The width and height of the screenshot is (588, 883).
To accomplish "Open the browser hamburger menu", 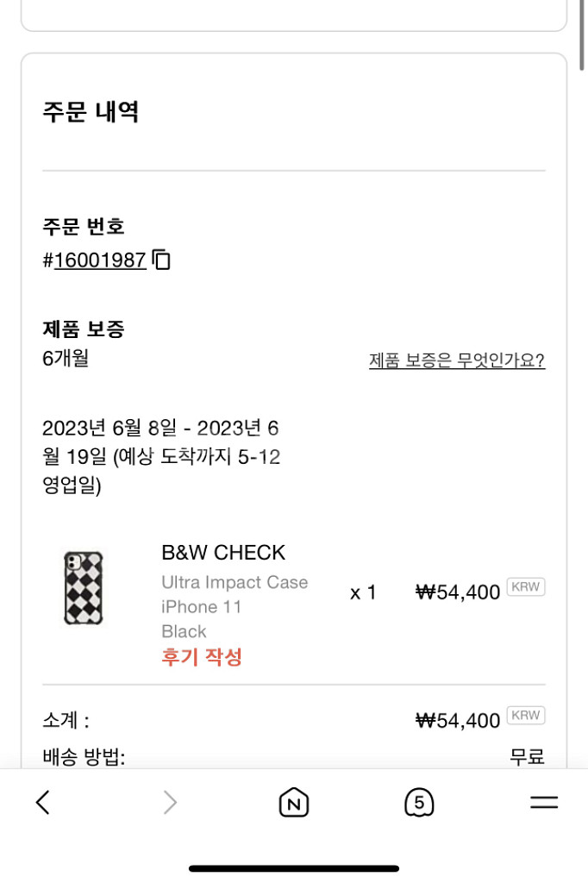I will pos(543,802).
